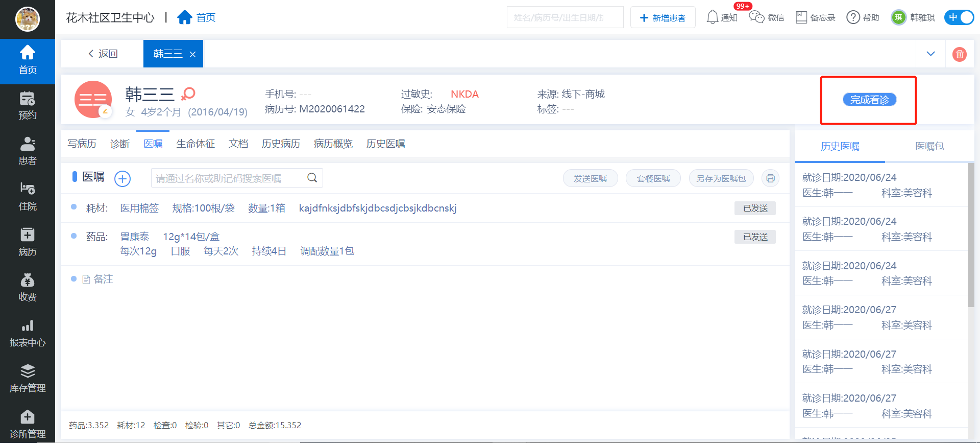The height and width of the screenshot is (443, 980).
Task: Open the 帮助 help question icon
Action: click(853, 17)
